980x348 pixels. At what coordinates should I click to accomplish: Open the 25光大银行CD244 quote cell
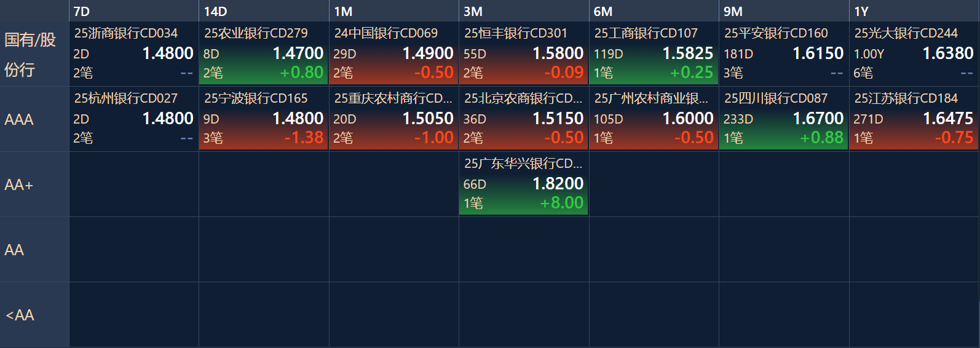(x=914, y=53)
